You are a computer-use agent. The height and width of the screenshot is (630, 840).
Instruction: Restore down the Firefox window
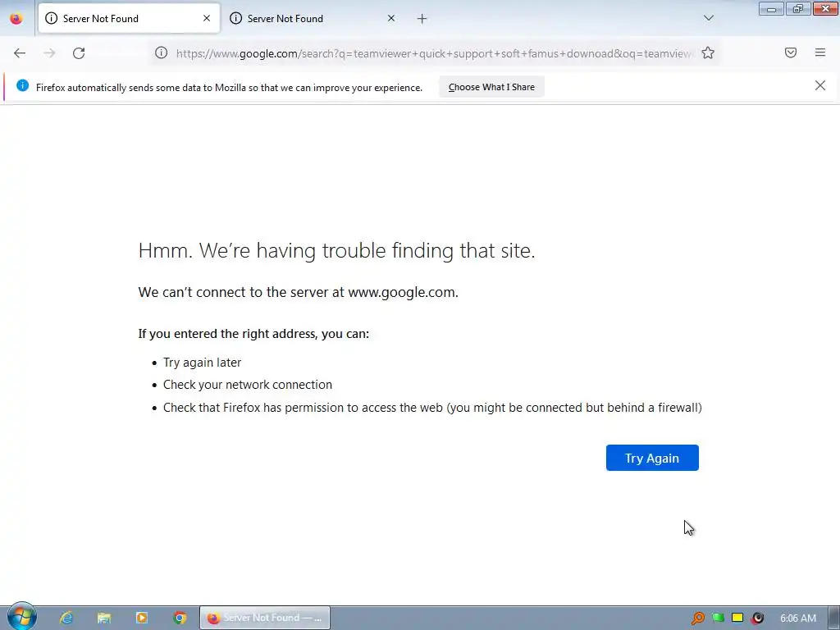click(798, 8)
